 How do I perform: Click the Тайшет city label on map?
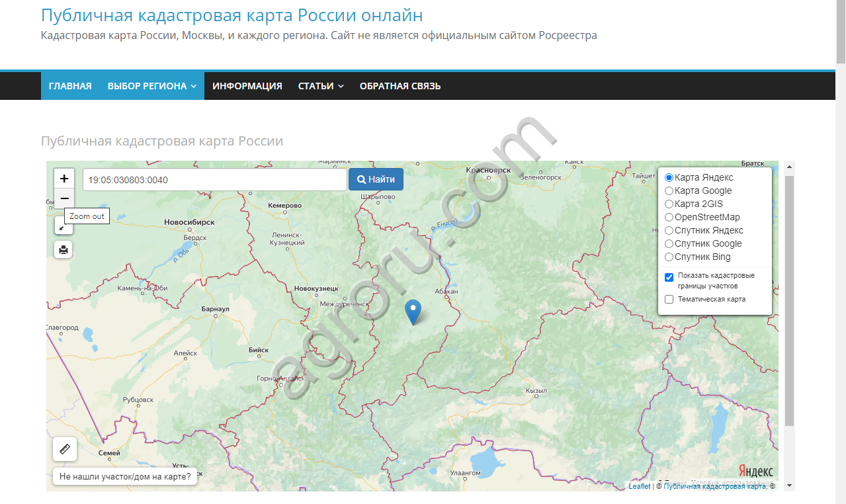pyautogui.click(x=644, y=176)
